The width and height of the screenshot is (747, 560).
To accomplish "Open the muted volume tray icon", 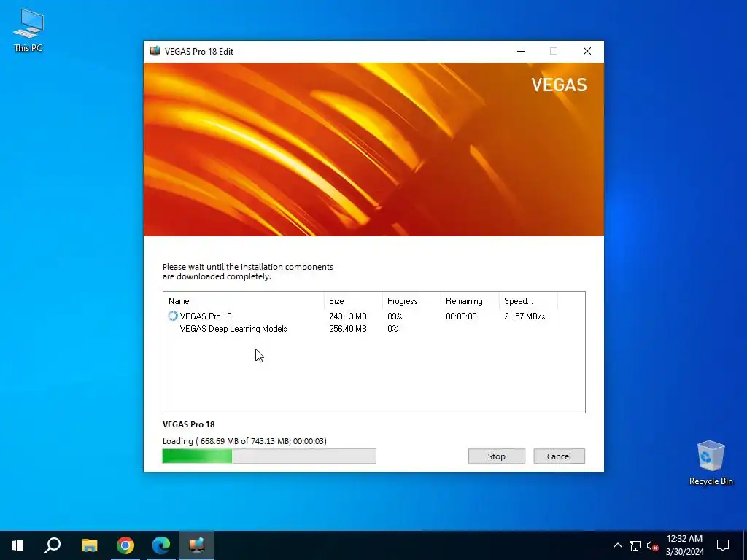I will 652,545.
